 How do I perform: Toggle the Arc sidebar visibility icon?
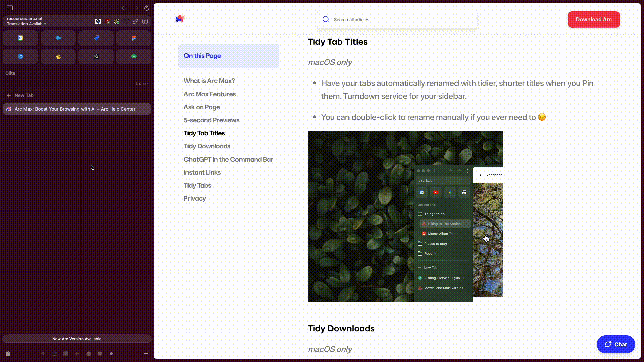pos(10,8)
